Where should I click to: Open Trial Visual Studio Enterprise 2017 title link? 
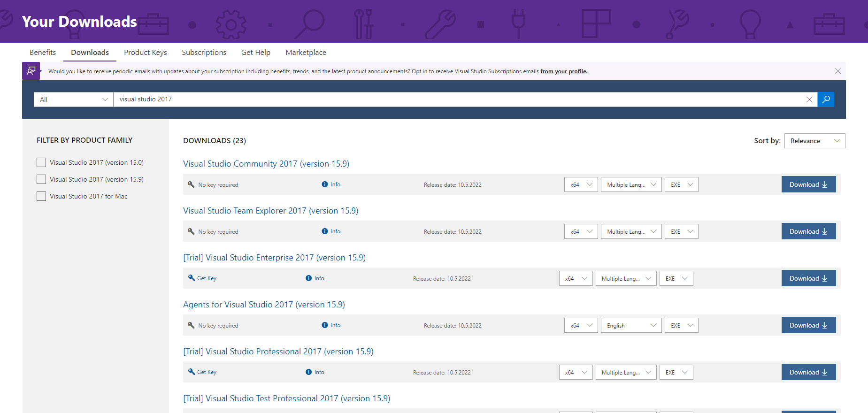pyautogui.click(x=274, y=258)
